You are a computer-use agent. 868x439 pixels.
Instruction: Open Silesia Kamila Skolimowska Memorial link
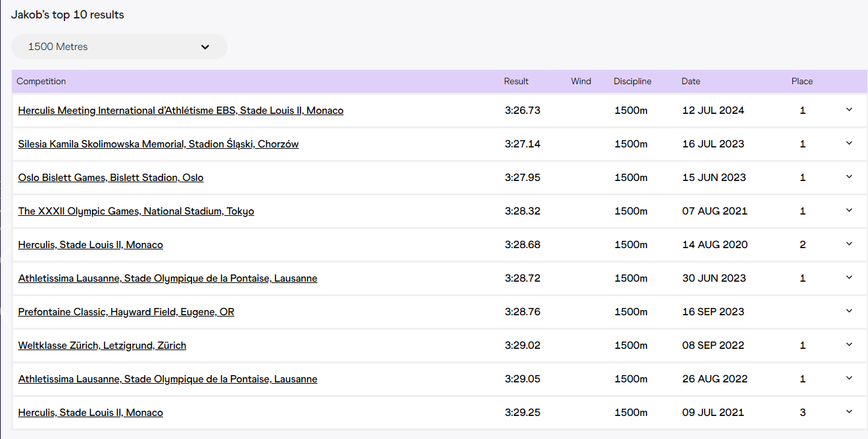(158, 144)
